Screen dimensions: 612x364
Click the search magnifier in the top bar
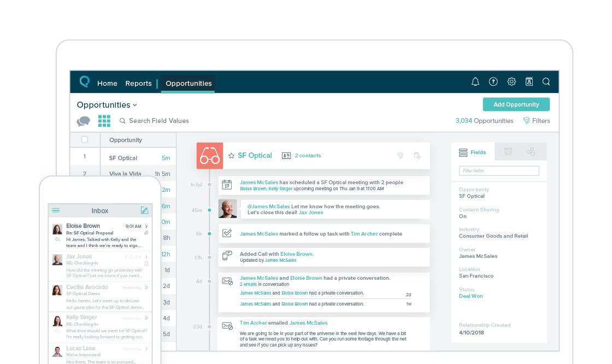click(546, 81)
